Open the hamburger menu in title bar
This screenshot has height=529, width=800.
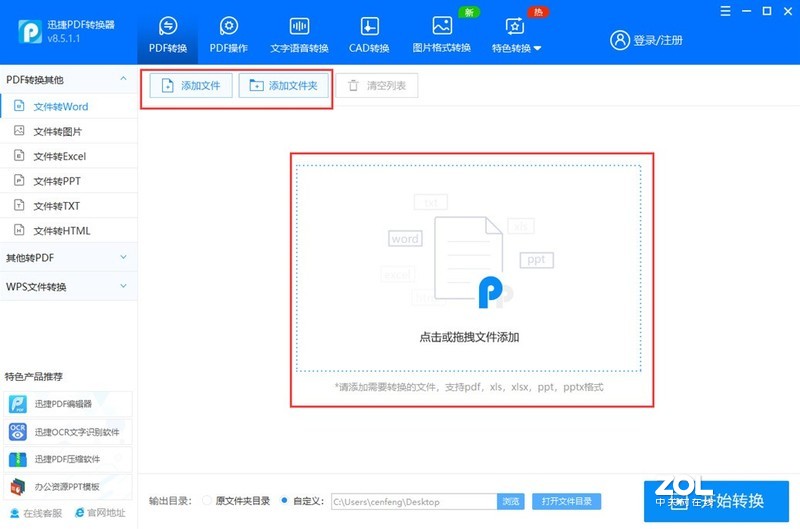[725, 11]
